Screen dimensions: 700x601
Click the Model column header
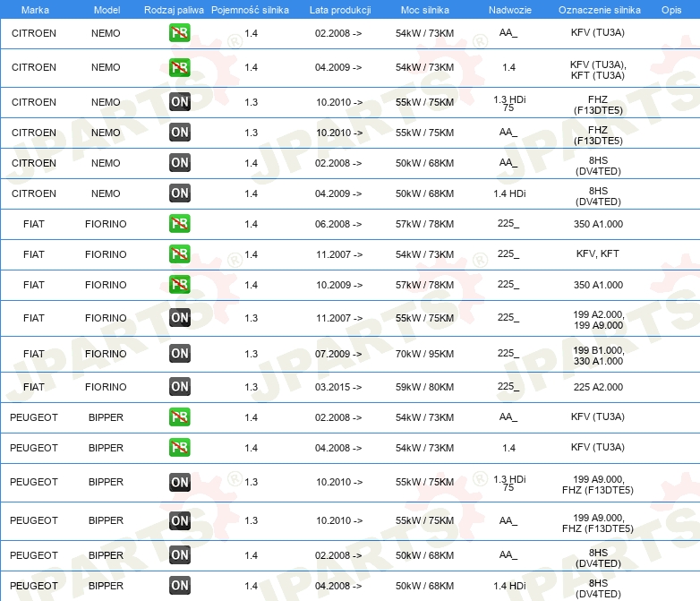tap(107, 10)
